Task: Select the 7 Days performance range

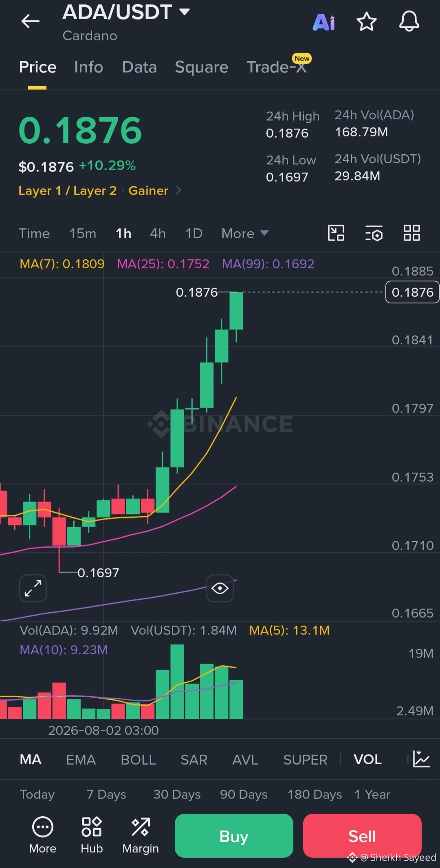Action: pyautogui.click(x=106, y=794)
